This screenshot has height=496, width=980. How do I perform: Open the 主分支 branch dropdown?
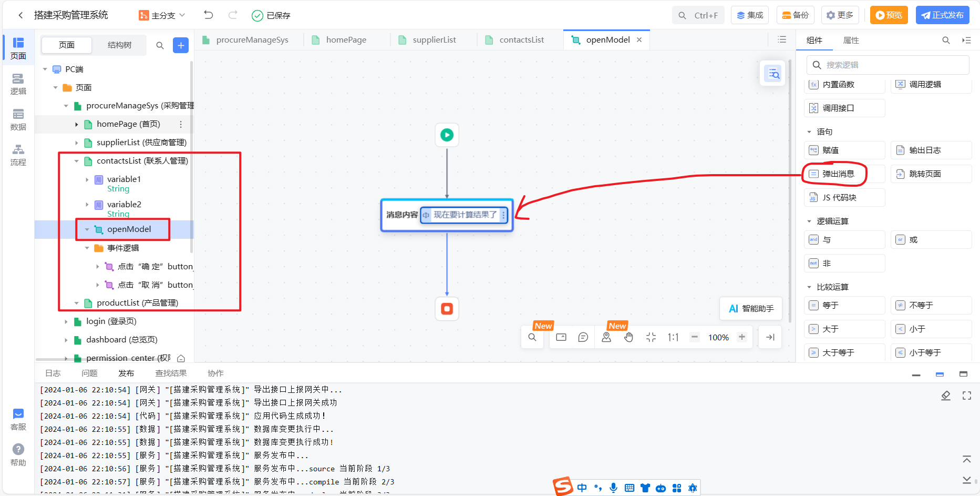162,15
